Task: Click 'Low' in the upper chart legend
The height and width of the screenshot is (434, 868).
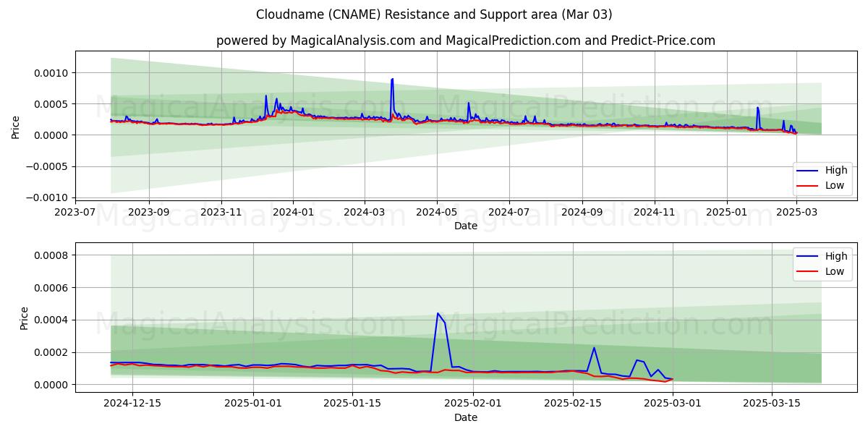Action: coord(835,185)
